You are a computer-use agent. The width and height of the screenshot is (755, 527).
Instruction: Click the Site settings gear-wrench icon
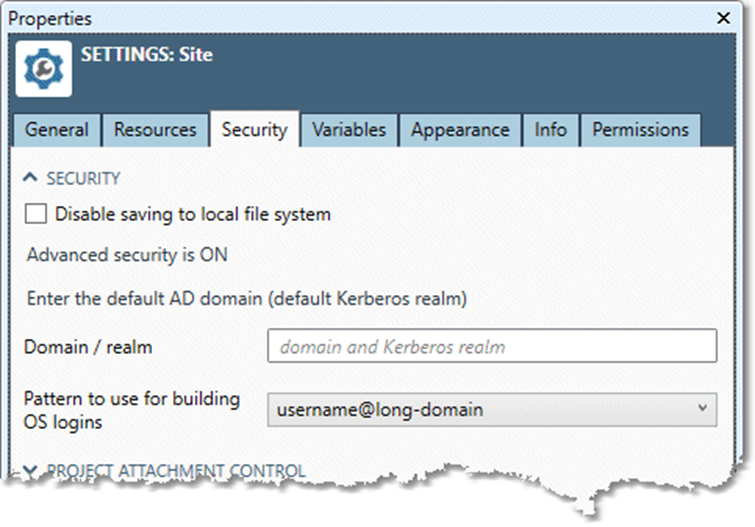tap(43, 68)
